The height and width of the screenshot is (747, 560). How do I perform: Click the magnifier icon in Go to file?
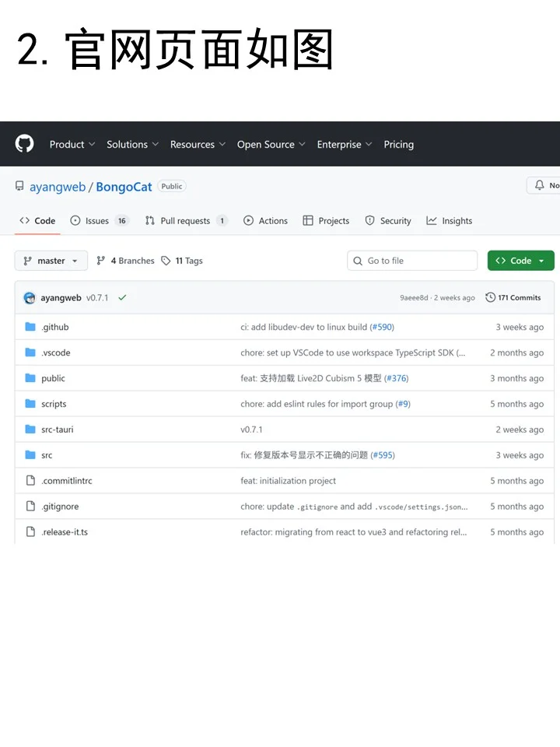pos(358,261)
